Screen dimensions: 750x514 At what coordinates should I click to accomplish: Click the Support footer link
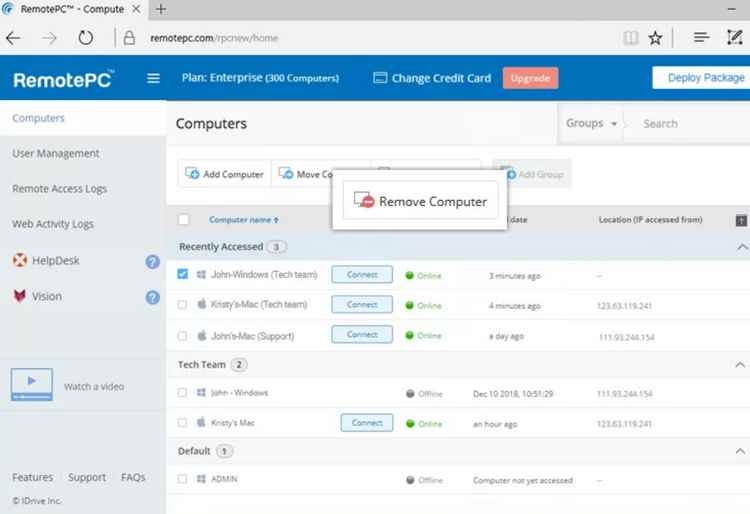87,477
